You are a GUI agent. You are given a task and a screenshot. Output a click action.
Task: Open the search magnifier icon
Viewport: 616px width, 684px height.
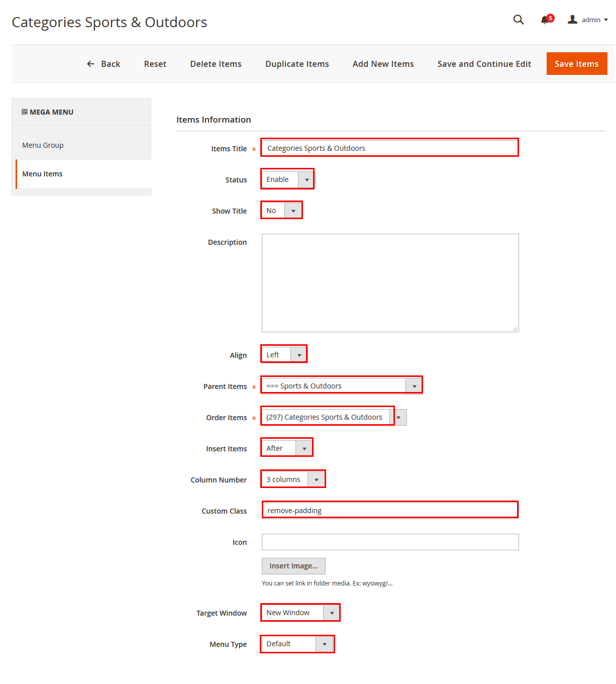coord(519,20)
